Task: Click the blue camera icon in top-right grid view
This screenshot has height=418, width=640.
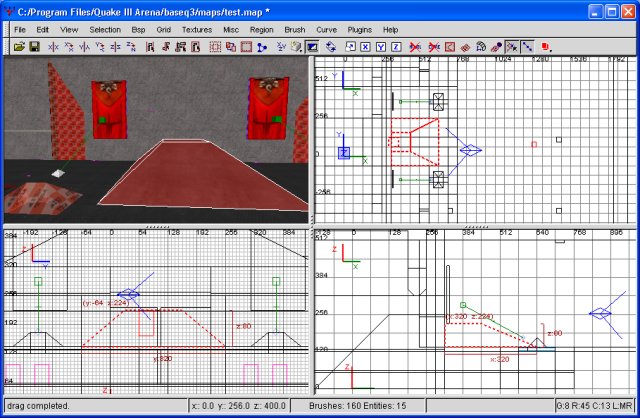Action: (x=470, y=150)
